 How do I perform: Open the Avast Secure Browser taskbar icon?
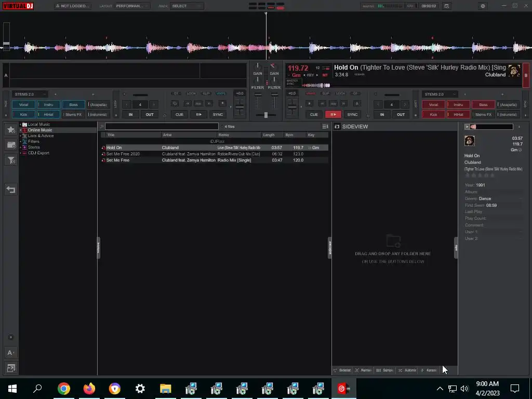[x=115, y=388]
